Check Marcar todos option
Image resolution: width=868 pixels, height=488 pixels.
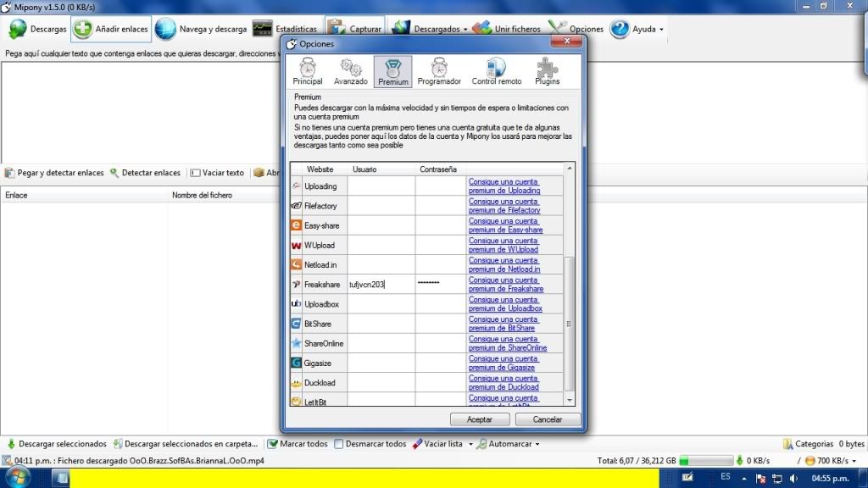click(272, 444)
